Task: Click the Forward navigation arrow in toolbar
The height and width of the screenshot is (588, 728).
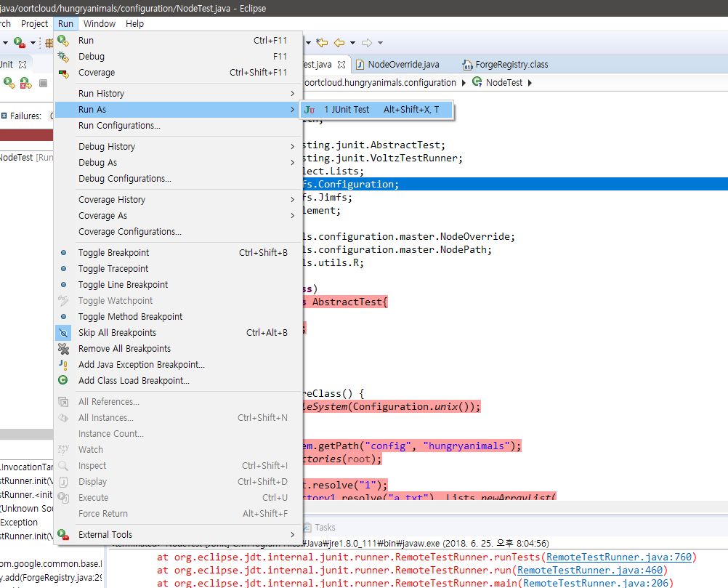Action: point(367,43)
